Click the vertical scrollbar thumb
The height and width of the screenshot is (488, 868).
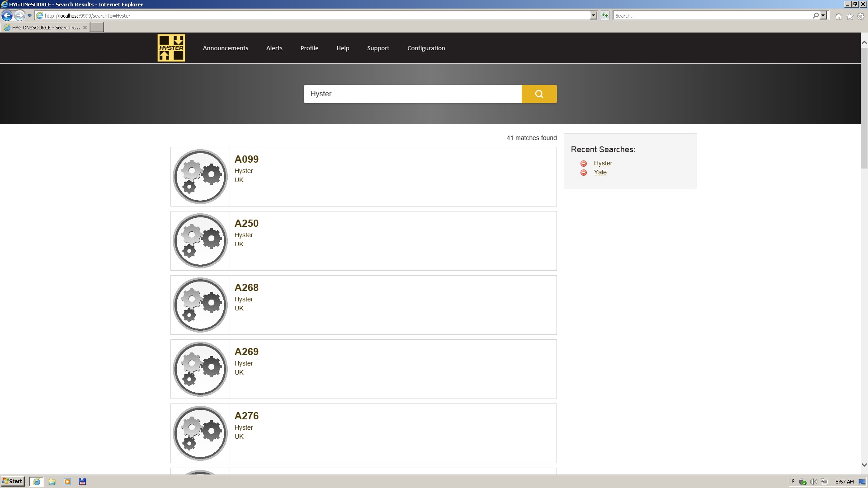point(864,108)
